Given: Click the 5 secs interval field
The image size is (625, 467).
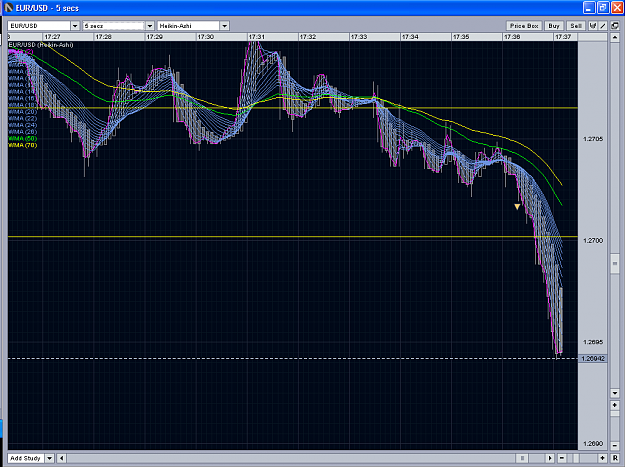Looking at the screenshot, I should 114,26.
